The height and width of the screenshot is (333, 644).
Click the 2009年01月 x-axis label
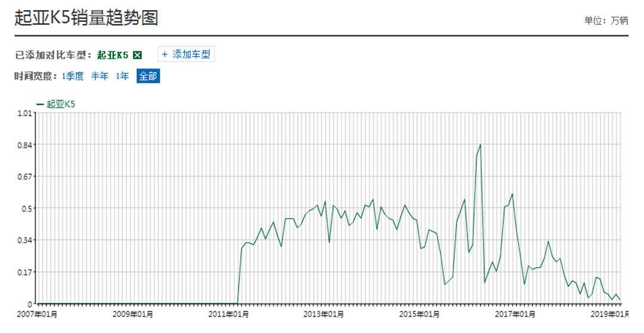pyautogui.click(x=133, y=313)
